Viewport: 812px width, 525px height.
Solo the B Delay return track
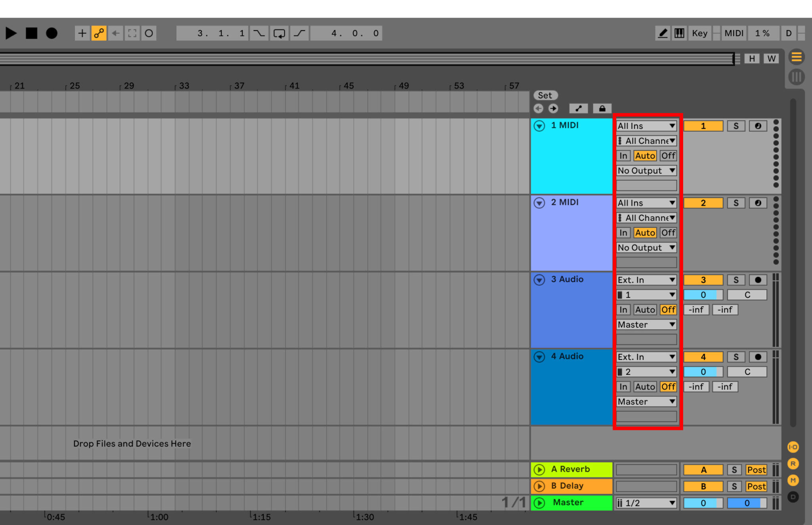point(734,487)
